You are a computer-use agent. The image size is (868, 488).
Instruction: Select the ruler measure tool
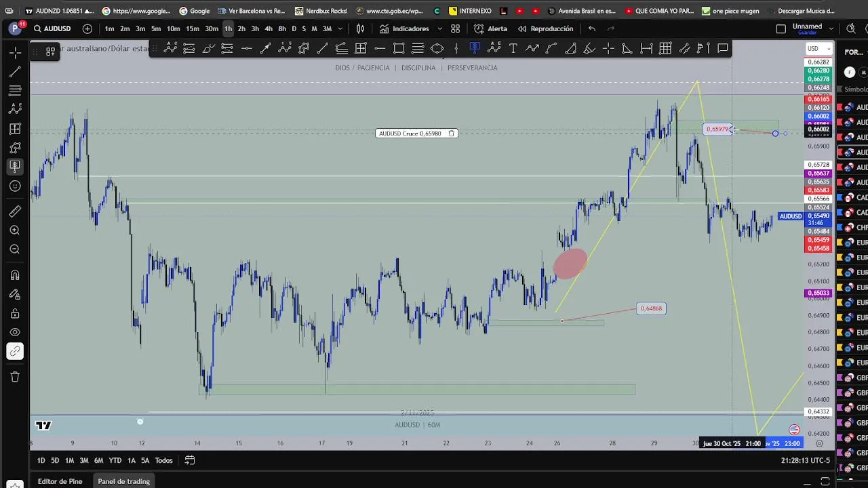pos(15,211)
